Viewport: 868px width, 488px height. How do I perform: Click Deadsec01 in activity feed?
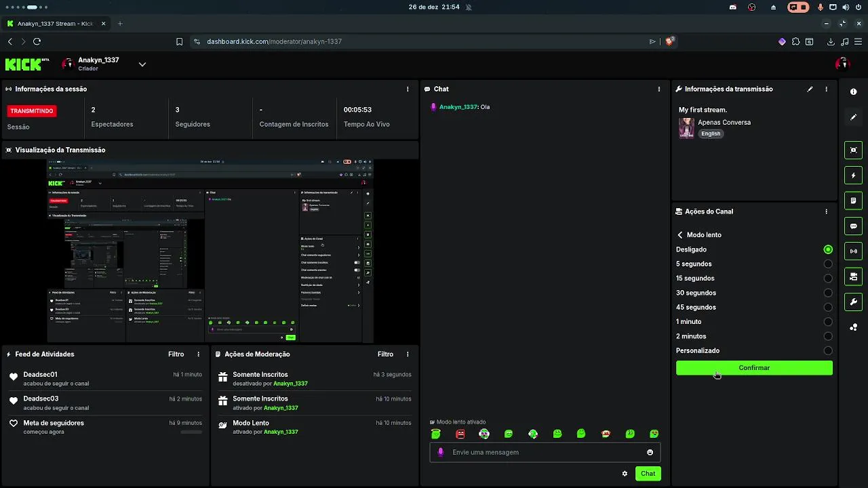(40, 374)
